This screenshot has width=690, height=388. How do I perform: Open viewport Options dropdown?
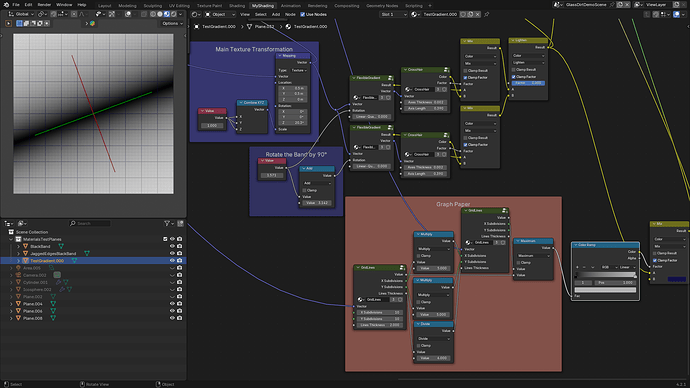click(x=172, y=23)
